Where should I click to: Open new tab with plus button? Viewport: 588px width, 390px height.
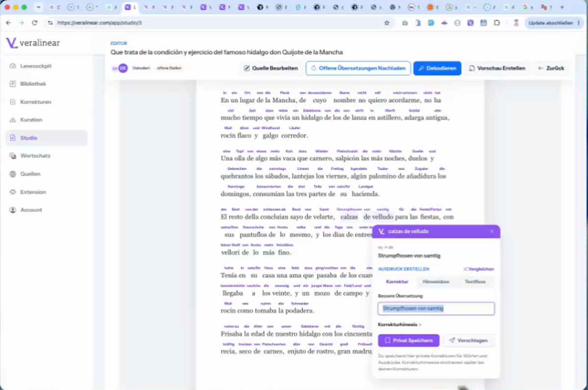pos(562,7)
